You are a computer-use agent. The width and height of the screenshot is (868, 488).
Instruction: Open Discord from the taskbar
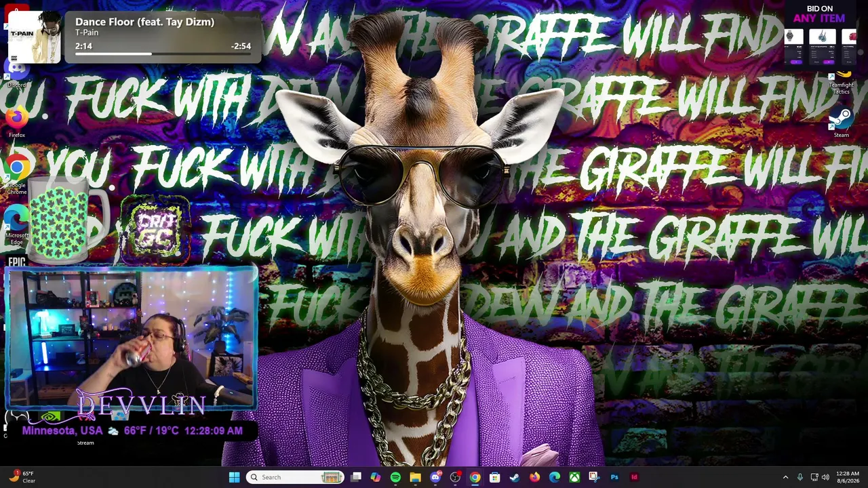point(435,477)
